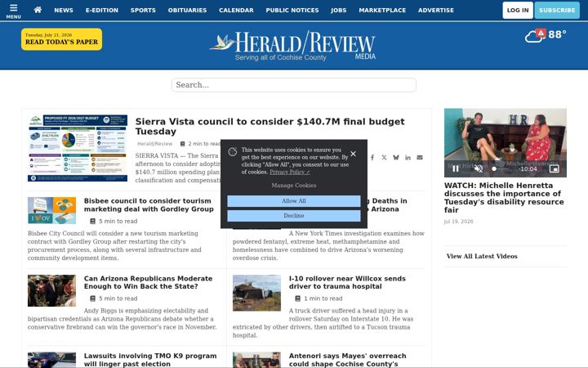This screenshot has height=368, width=588.
Task: Open Can Arizona Republicans Moderate article
Action: pos(148,282)
